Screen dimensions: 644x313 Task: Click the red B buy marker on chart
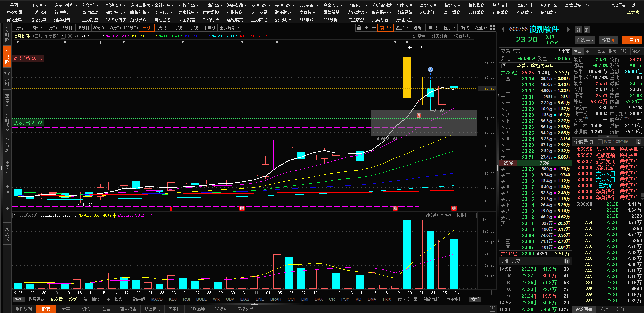tap(419, 116)
